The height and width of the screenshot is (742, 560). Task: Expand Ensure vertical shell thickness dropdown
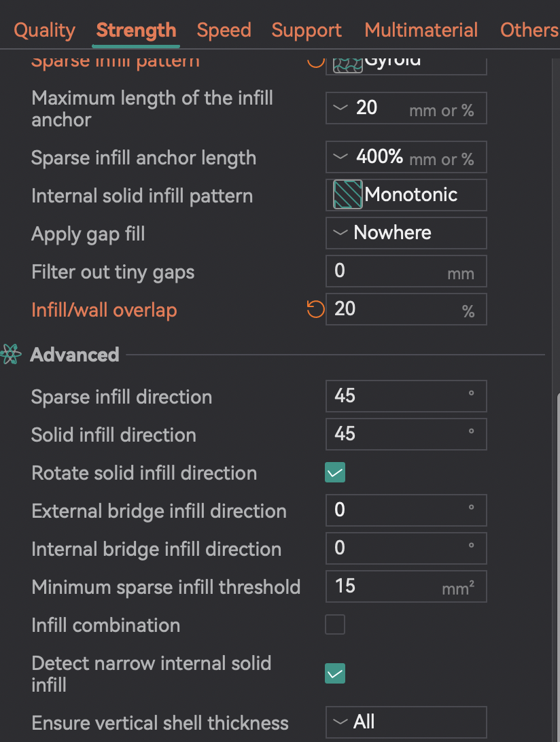point(406,722)
